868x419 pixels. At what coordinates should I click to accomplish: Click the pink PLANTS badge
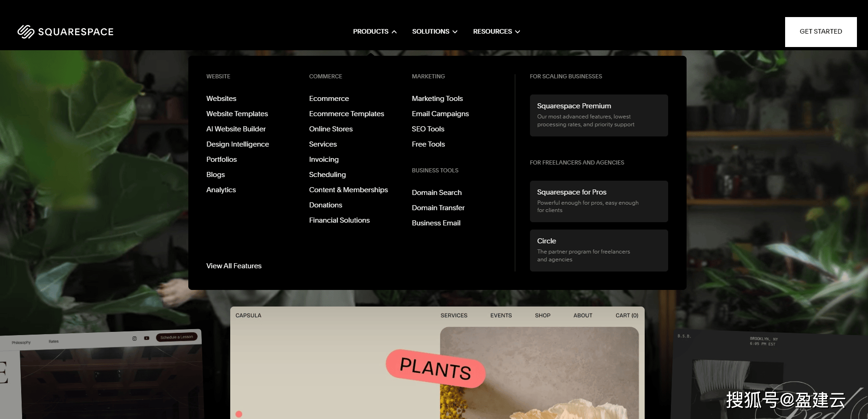(x=436, y=368)
